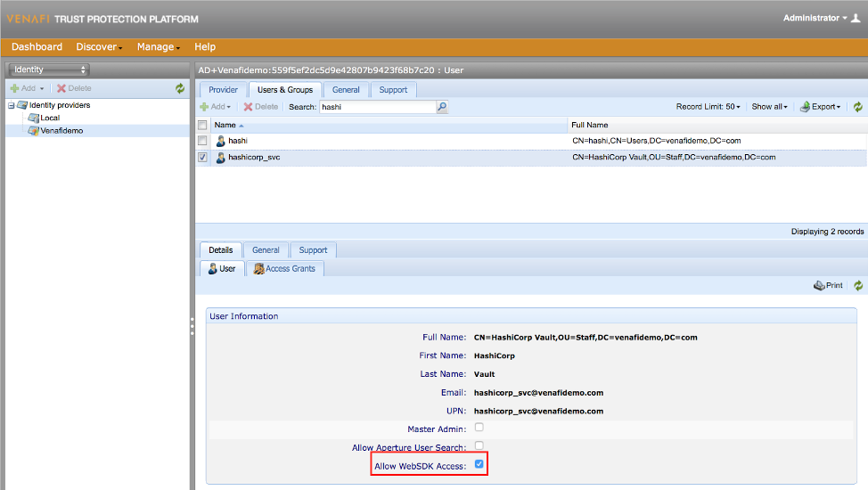Refresh the identity tree panel
This screenshot has height=490, width=868.
click(x=180, y=88)
